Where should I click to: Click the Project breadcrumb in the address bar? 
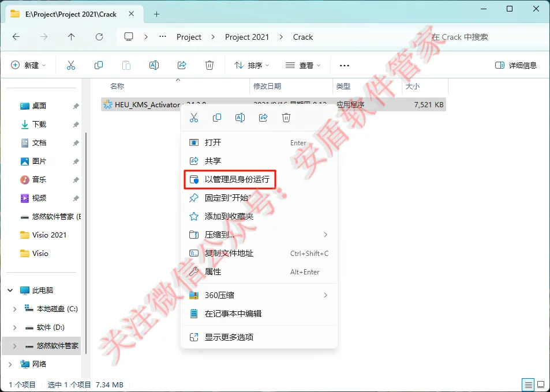tap(189, 37)
